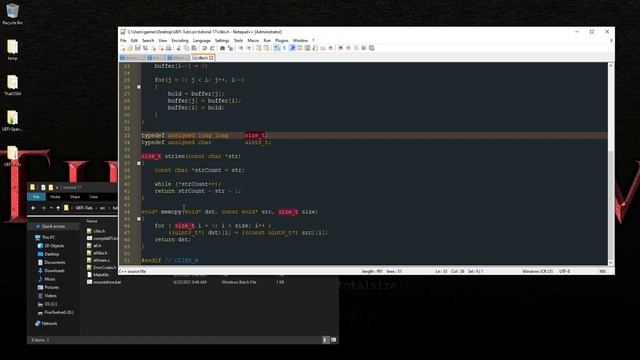
Task: Collapse the for loop fold at line 26
Action: point(139,87)
